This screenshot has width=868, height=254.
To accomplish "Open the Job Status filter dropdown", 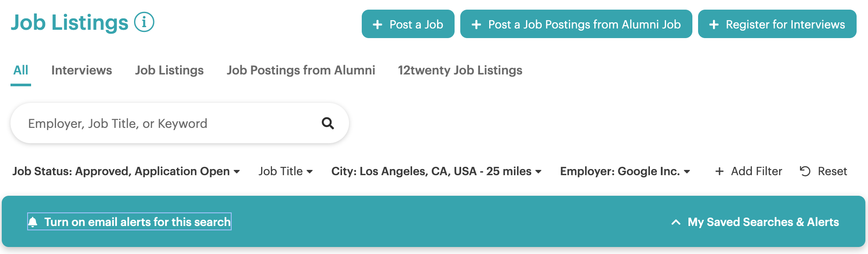I will (x=126, y=171).
